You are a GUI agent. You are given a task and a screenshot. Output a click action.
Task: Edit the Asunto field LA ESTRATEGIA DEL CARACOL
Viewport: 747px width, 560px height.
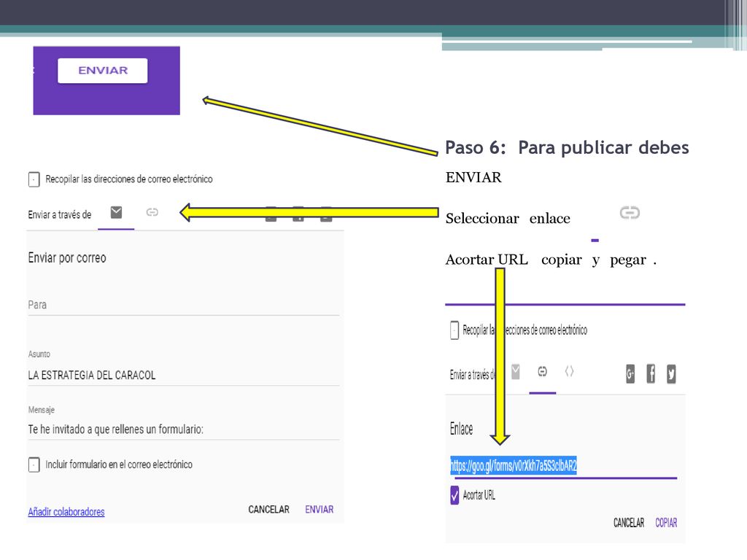pos(183,376)
